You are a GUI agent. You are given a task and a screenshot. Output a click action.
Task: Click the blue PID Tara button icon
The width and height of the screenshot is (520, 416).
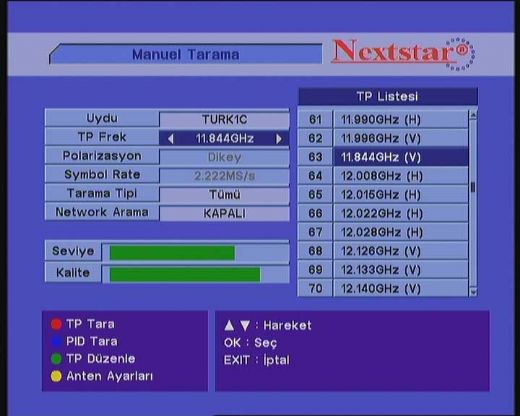pyautogui.click(x=56, y=341)
